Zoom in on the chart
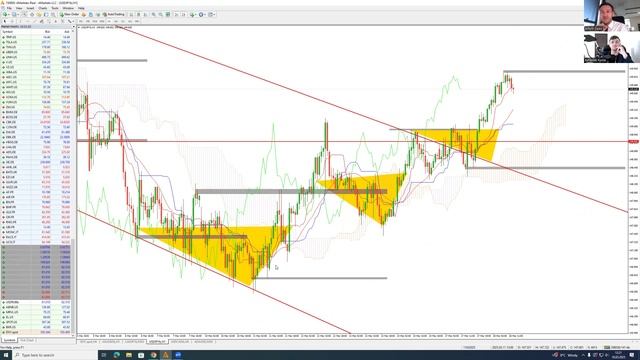Screen dimensions: 640x360 click(153, 14)
